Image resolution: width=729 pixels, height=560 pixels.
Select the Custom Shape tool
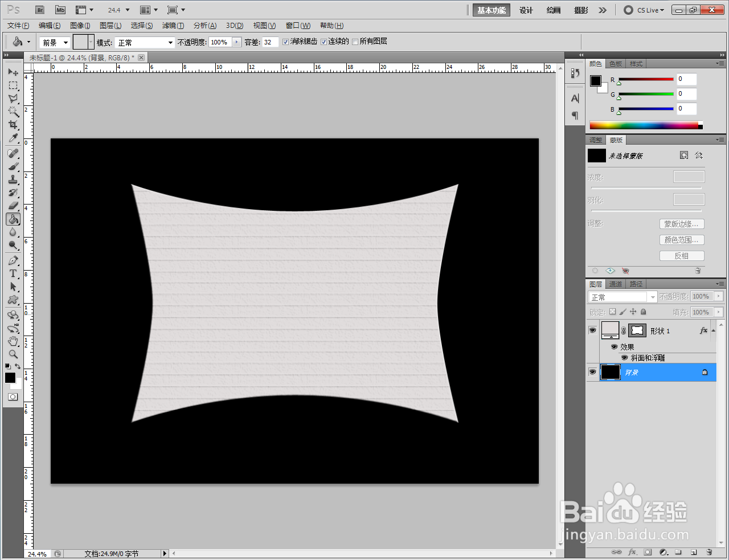coord(13,300)
